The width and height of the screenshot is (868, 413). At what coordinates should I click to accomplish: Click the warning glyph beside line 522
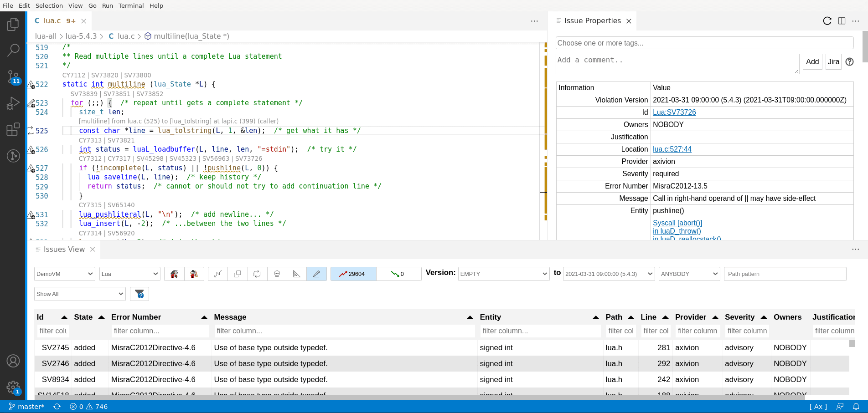[x=31, y=85]
